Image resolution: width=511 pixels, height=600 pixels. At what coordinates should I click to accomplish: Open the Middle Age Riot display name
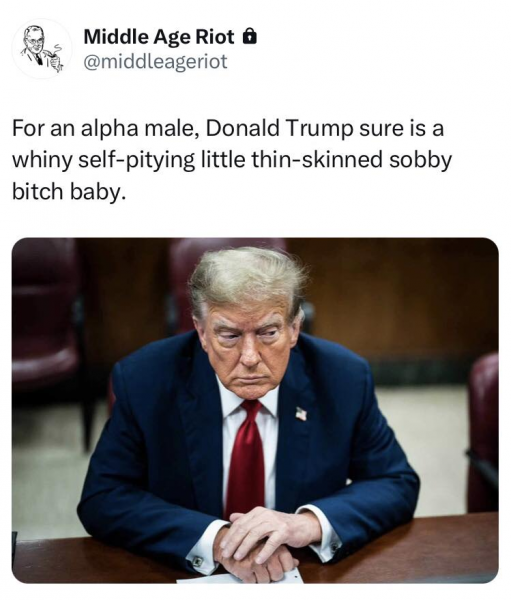click(158, 37)
